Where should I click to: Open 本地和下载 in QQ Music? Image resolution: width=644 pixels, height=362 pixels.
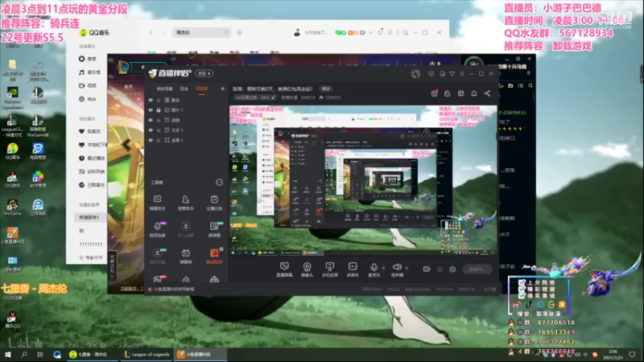point(93,145)
